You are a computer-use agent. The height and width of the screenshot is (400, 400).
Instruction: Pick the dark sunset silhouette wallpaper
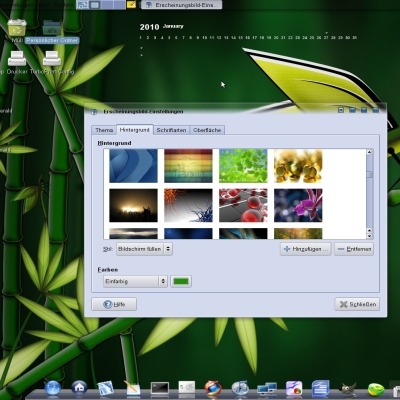click(x=133, y=205)
